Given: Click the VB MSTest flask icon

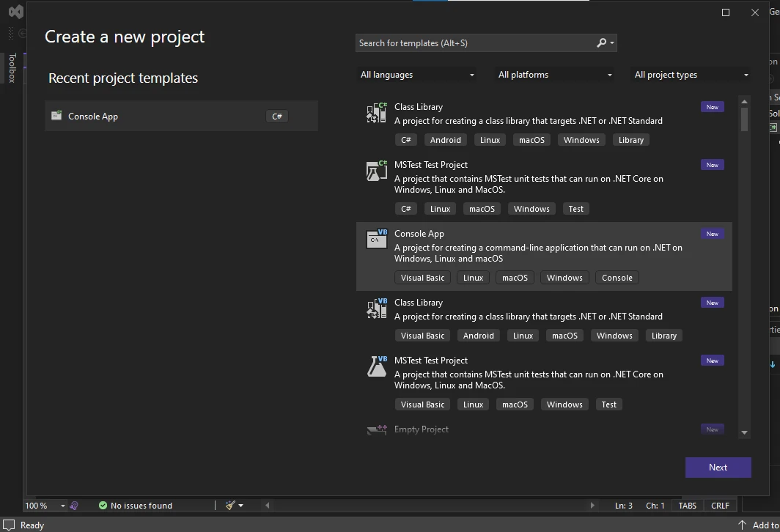Looking at the screenshot, I should click(x=376, y=366).
